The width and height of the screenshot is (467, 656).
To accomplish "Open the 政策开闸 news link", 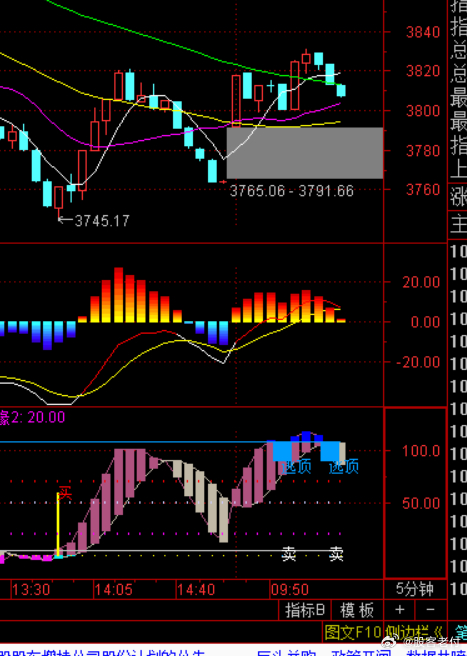I will 363,653.
